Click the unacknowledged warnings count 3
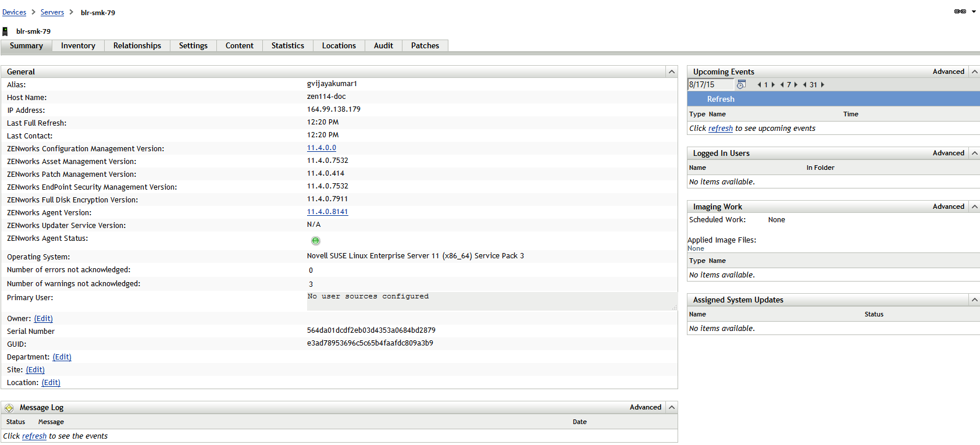Image resolution: width=980 pixels, height=445 pixels. coord(311,284)
